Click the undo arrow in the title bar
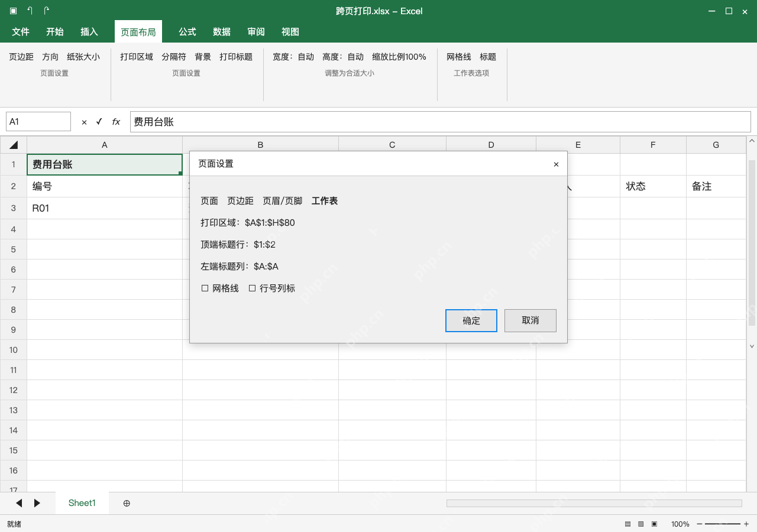This screenshot has height=532, width=757. [x=30, y=11]
